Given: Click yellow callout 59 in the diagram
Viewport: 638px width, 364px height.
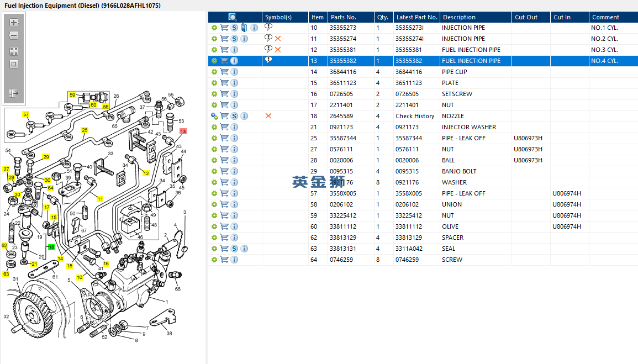Looking at the screenshot, I should (x=72, y=95).
